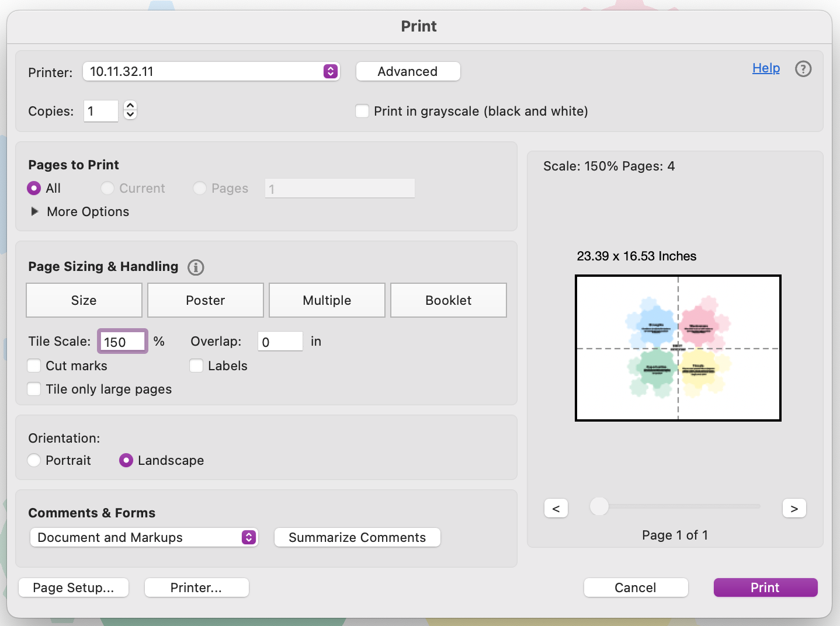Image resolution: width=840 pixels, height=626 pixels.
Task: Open Advanced print settings
Action: [x=408, y=71]
